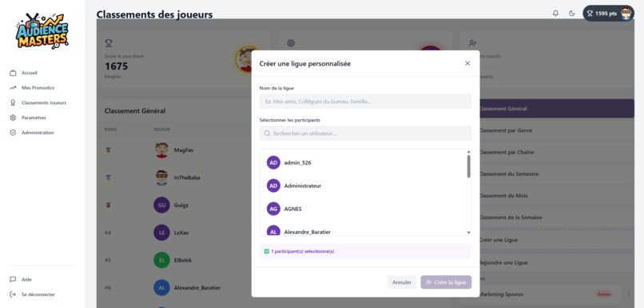644x308 pixels.
Task: Click the Classements Joueurs medal icon
Action: [x=13, y=103]
